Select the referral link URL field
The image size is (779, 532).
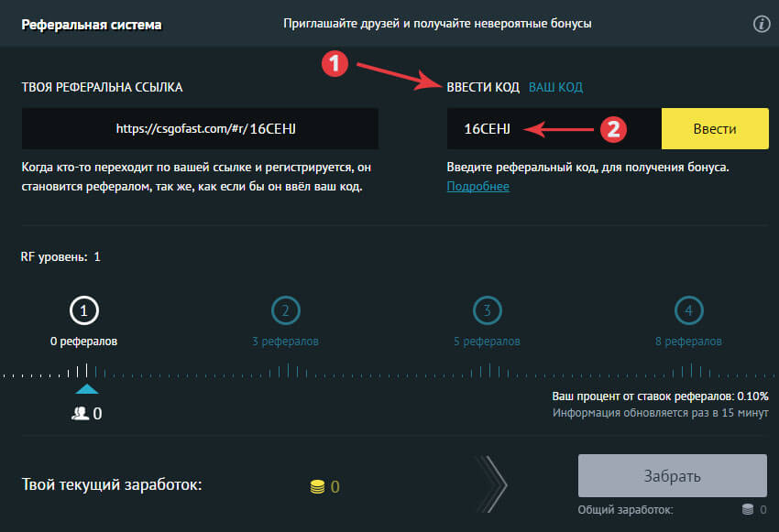click(x=200, y=129)
